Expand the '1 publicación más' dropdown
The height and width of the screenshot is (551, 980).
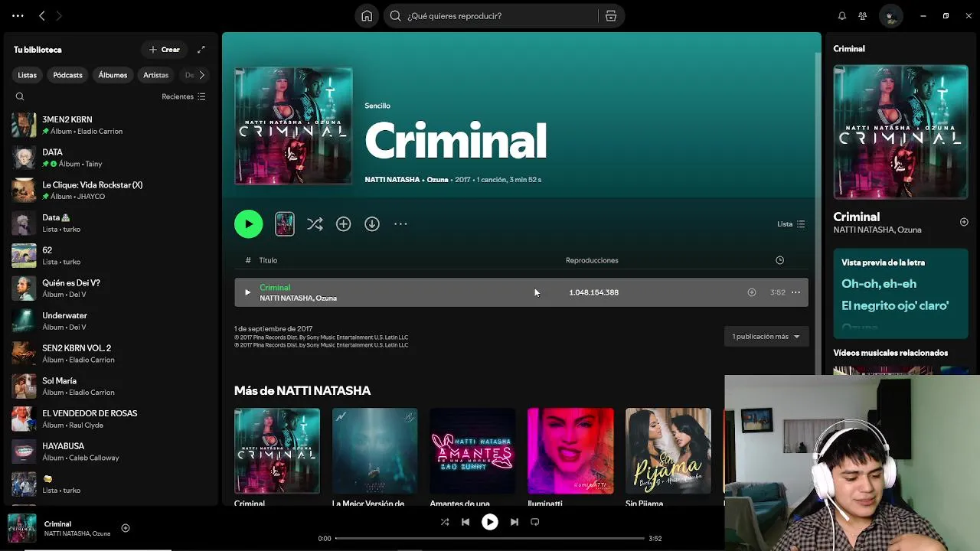point(766,336)
